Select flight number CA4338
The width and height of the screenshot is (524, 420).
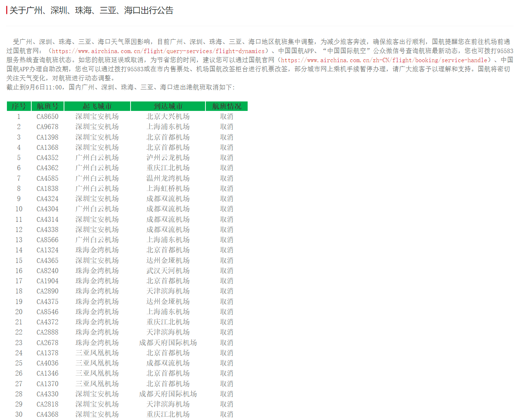click(48, 230)
